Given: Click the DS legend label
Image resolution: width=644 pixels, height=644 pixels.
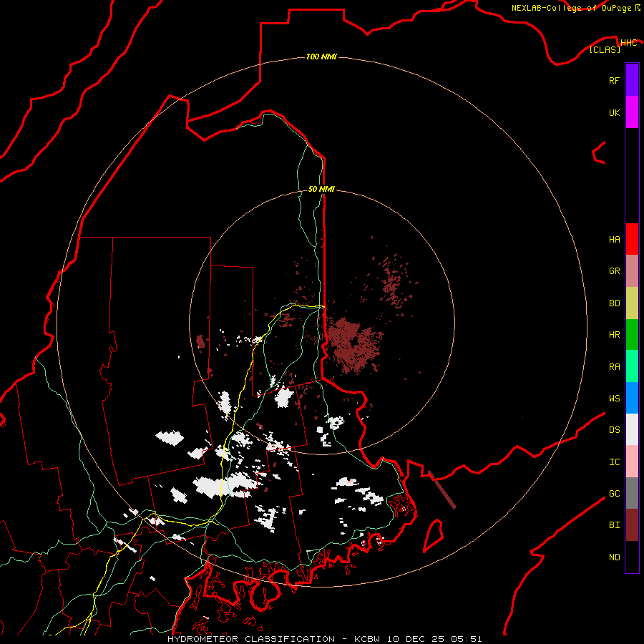Looking at the screenshot, I should (x=614, y=430).
